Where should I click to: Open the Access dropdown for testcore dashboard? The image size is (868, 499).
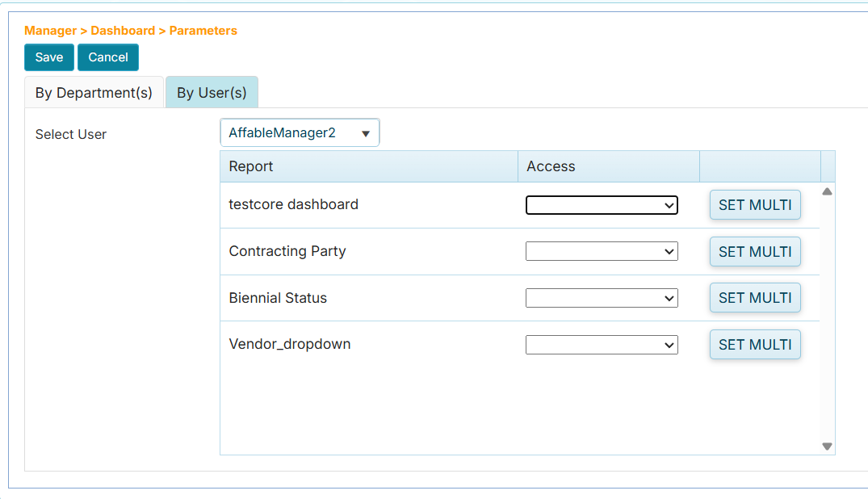pyautogui.click(x=601, y=204)
